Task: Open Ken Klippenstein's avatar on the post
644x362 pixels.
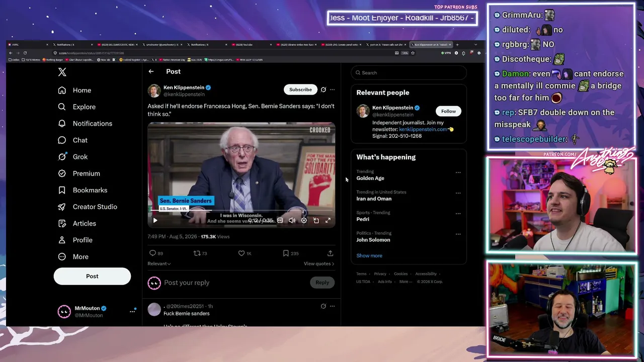Action: [154, 90]
